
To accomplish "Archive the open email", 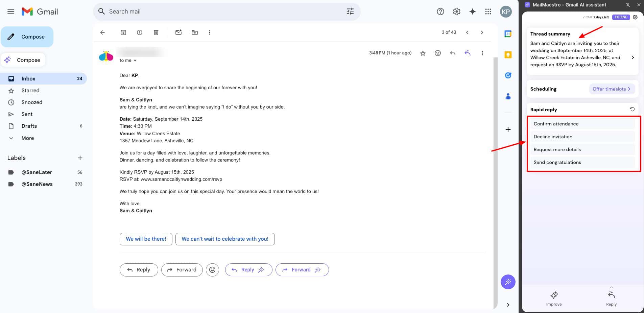I will (x=123, y=32).
